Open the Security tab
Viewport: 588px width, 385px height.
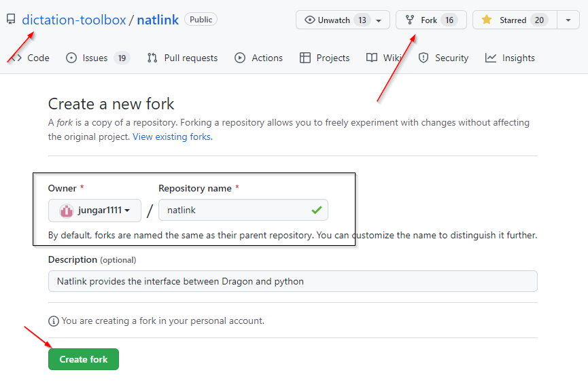click(x=443, y=58)
